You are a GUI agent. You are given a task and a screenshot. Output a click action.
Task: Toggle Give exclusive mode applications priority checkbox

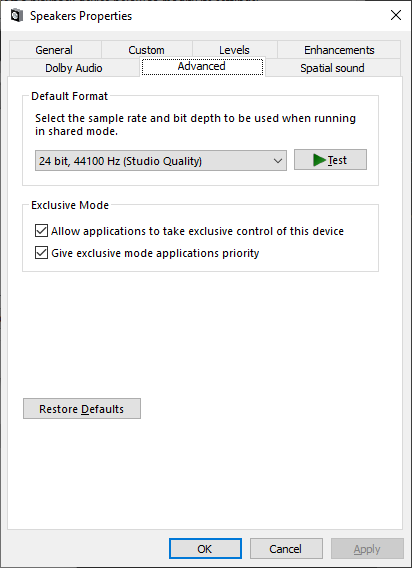(41, 252)
